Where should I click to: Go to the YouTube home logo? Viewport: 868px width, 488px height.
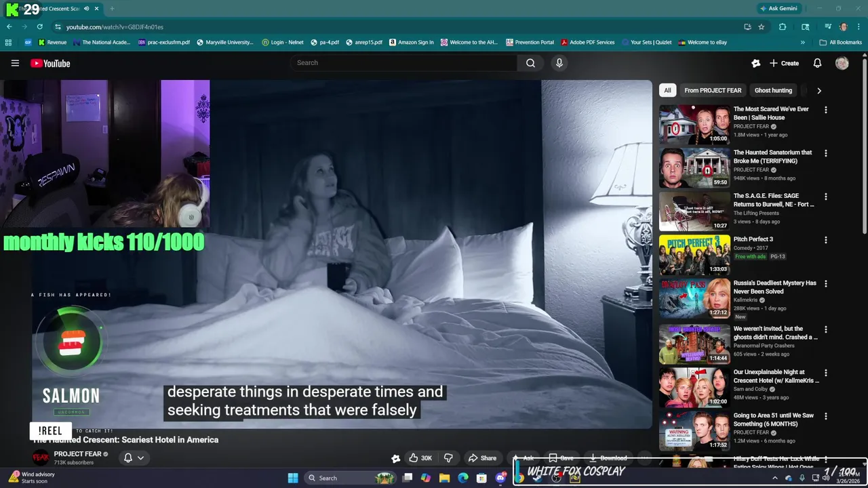[50, 63]
